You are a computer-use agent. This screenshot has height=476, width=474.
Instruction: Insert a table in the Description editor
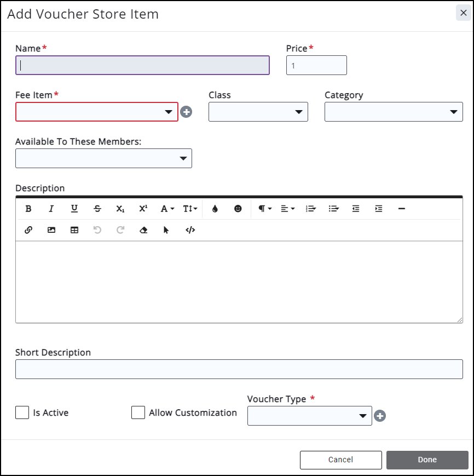[x=74, y=230]
